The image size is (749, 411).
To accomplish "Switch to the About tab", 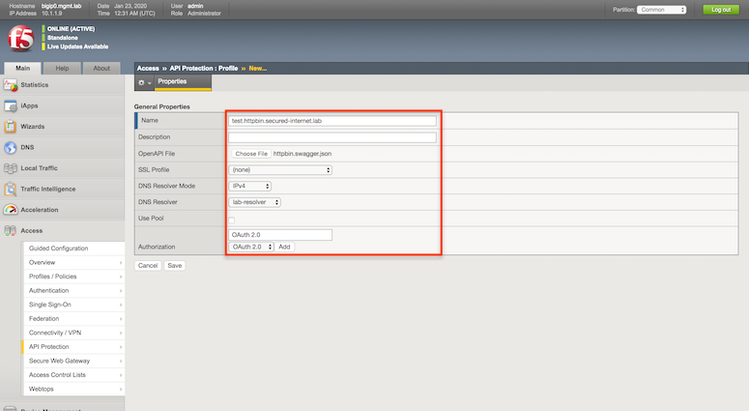I will [101, 68].
